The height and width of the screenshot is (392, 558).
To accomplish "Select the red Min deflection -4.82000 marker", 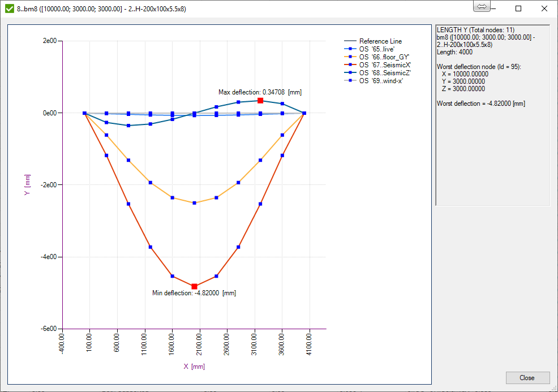I will point(195,285).
